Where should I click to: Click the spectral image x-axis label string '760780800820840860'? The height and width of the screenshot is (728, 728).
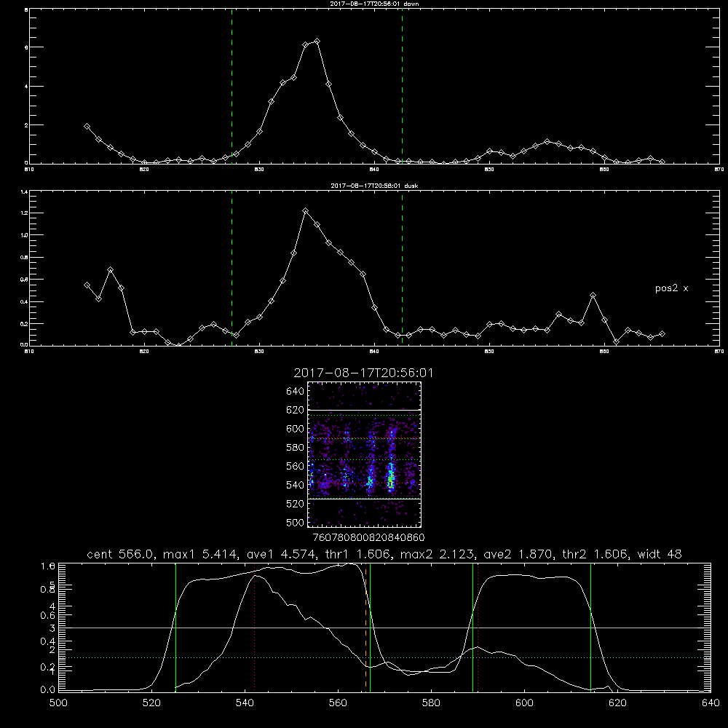click(368, 537)
